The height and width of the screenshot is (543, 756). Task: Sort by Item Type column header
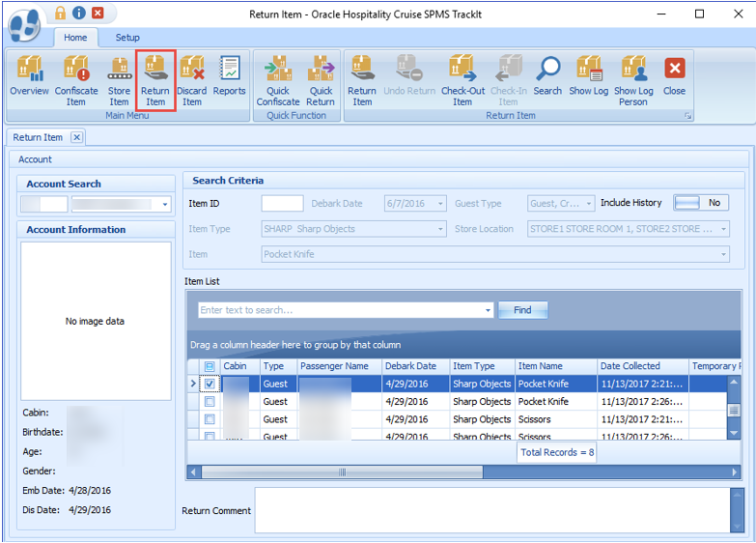(x=483, y=366)
